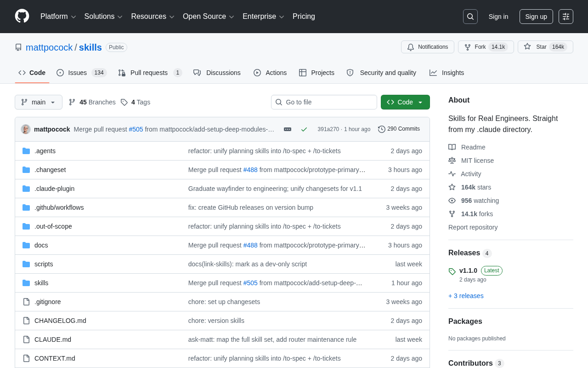Go to the Pricing page

point(304,17)
